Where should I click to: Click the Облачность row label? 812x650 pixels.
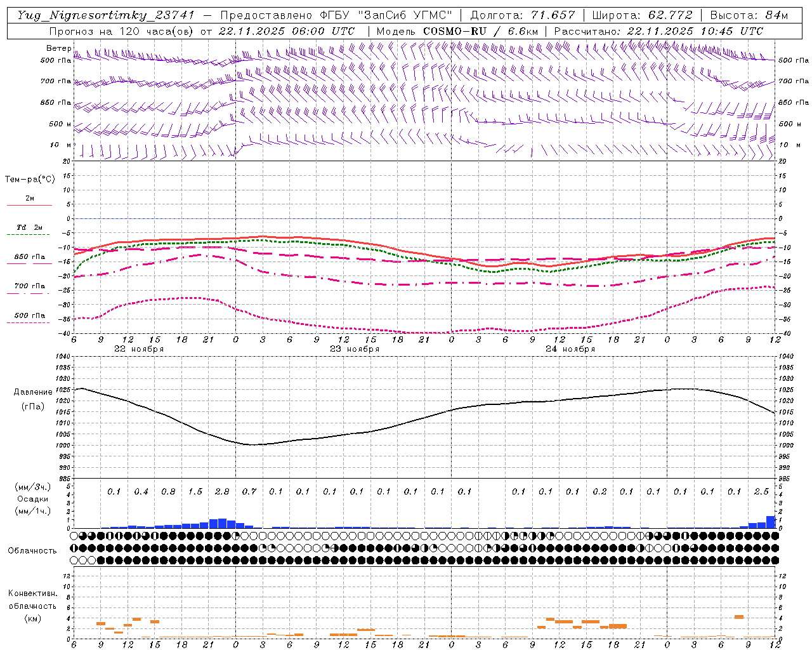click(32, 551)
